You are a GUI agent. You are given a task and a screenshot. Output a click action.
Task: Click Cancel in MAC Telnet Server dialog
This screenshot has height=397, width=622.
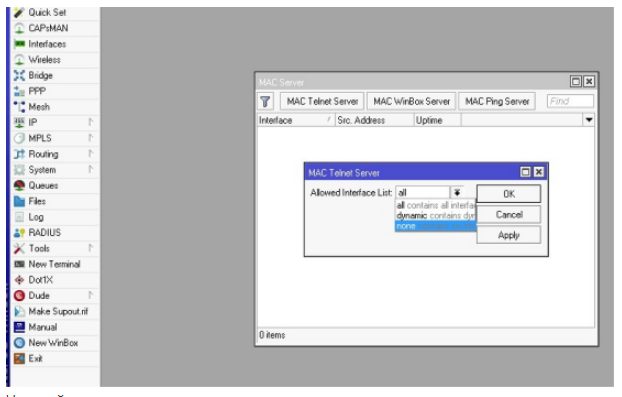509,215
